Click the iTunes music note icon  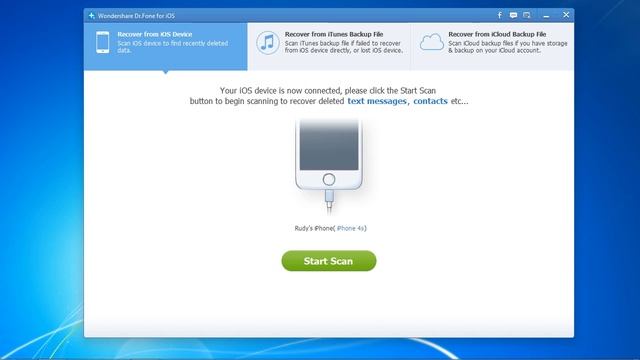(x=268, y=42)
